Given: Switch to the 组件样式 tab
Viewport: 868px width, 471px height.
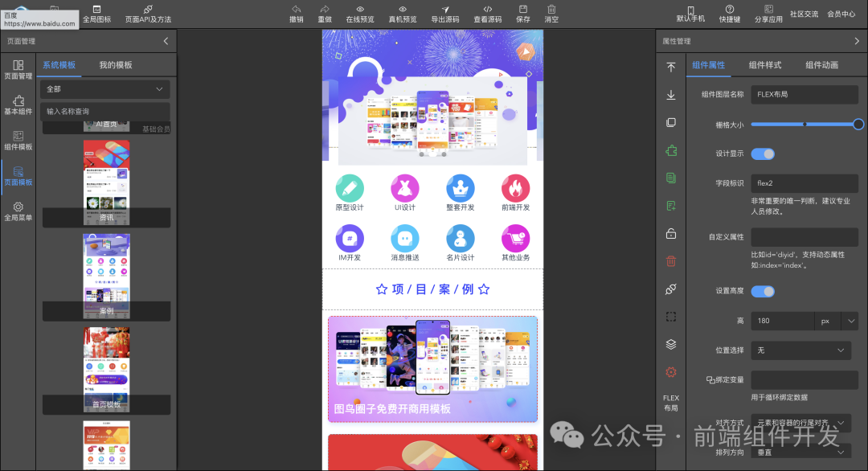Looking at the screenshot, I should coord(765,65).
